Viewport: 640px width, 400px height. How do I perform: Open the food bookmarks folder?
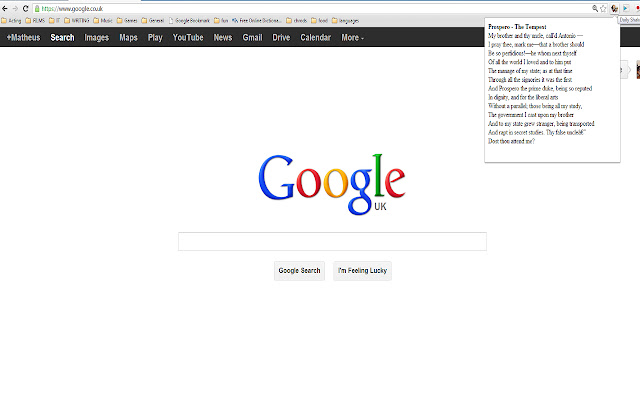coord(319,20)
